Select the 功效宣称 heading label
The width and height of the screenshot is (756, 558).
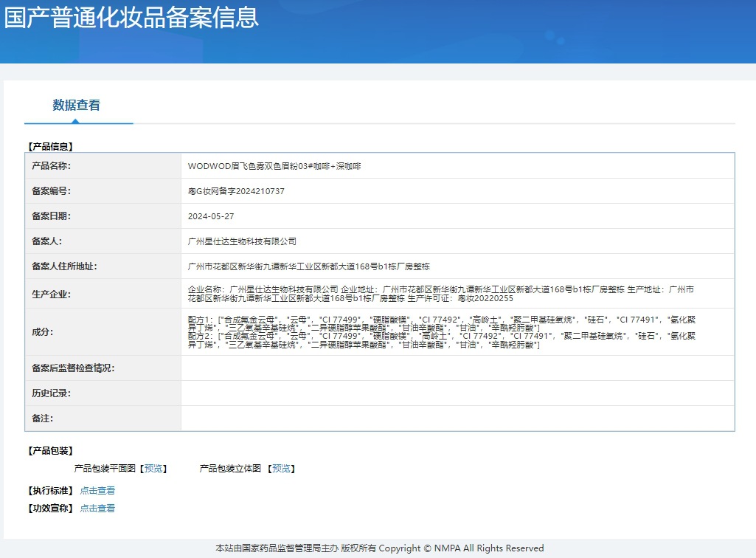tap(50, 508)
